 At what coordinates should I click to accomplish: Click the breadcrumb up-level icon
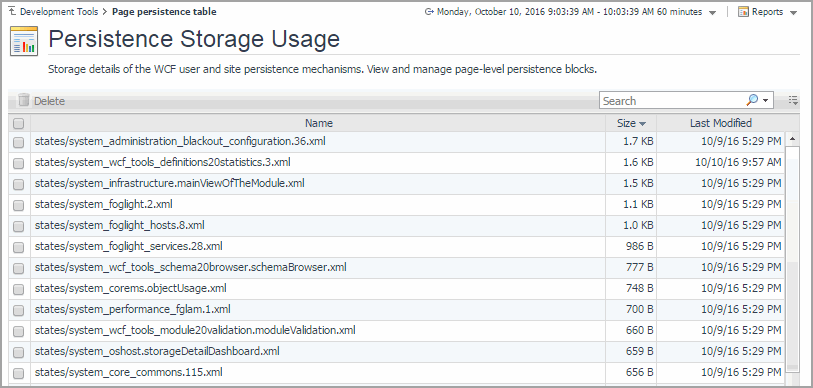[x=12, y=11]
